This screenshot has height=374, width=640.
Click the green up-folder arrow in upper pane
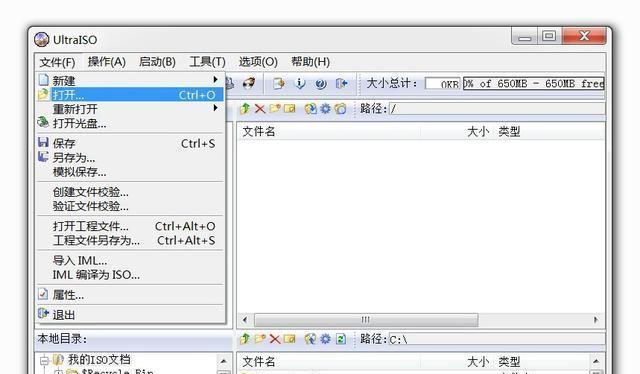pyautogui.click(x=245, y=109)
